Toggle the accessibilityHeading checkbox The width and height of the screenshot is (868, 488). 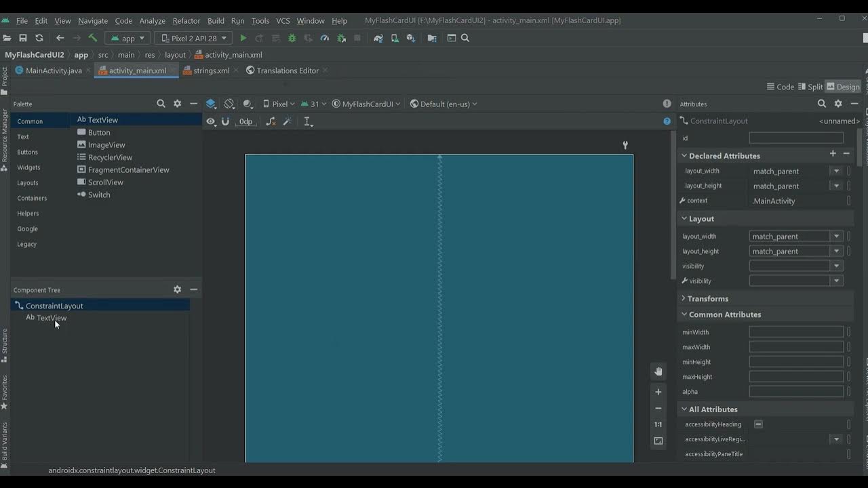click(758, 424)
